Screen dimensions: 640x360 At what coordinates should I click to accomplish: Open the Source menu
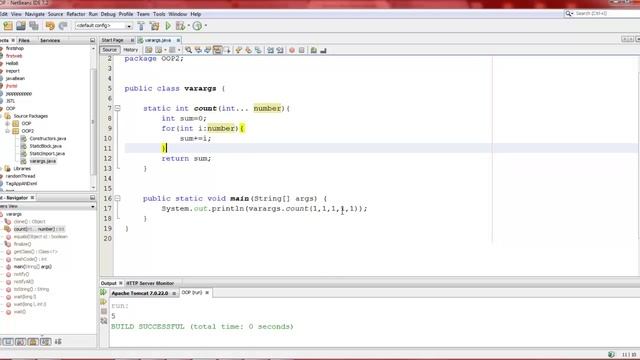[56, 14]
